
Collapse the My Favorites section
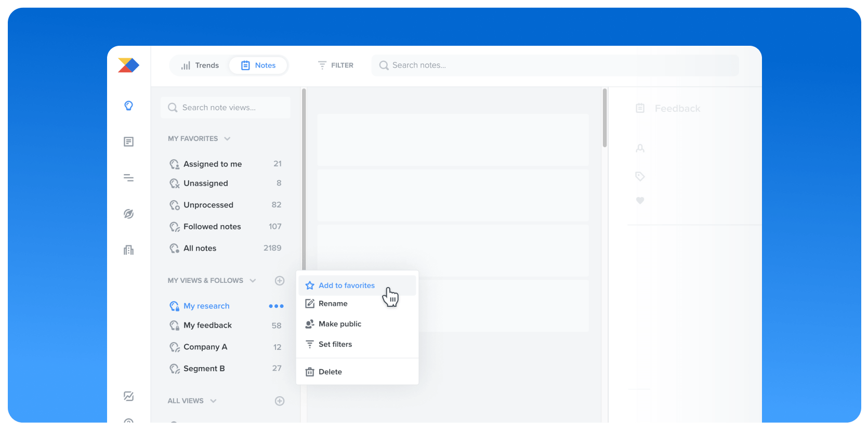tap(227, 139)
